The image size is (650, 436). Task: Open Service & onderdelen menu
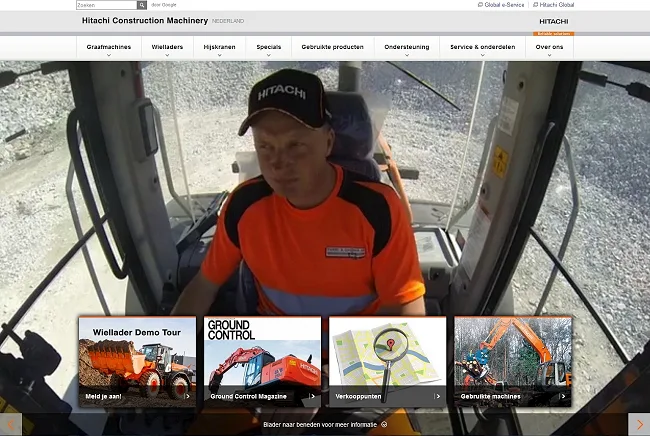[482, 48]
